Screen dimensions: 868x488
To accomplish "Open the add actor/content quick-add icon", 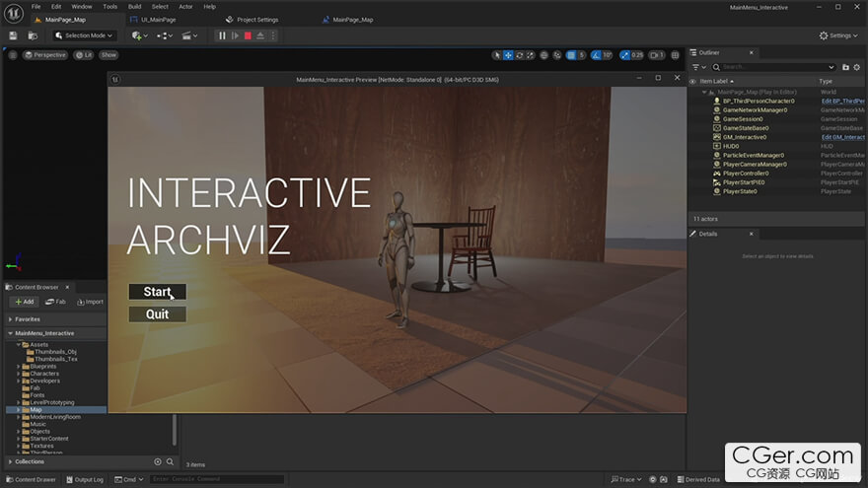I will point(139,35).
